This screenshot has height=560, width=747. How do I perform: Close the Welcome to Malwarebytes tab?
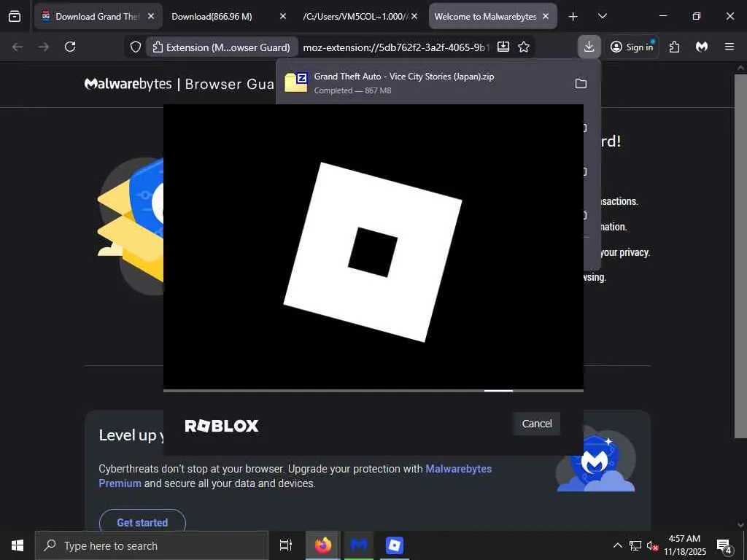click(x=546, y=16)
